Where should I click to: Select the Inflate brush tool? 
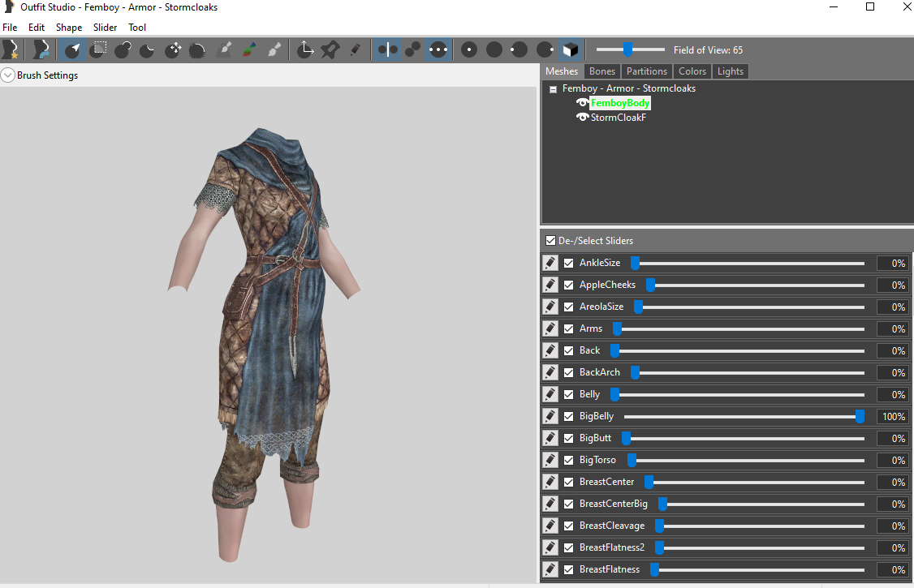[x=123, y=50]
